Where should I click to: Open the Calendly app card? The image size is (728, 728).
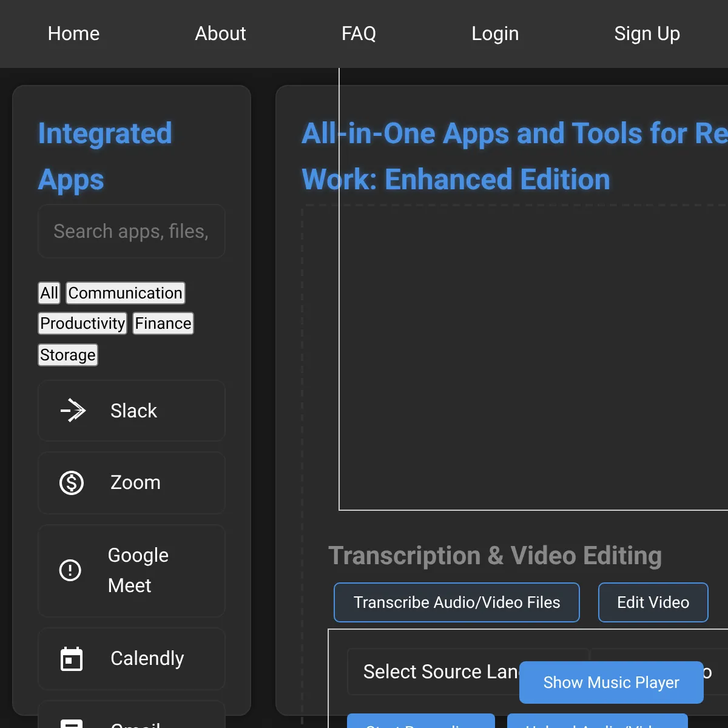pyautogui.click(x=132, y=659)
